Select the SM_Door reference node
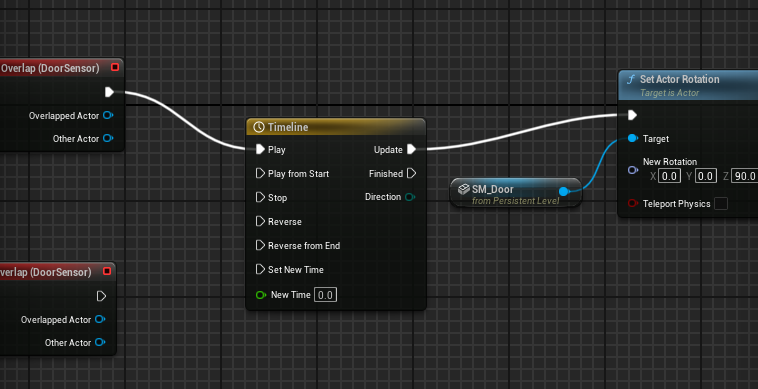The width and height of the screenshot is (758, 389). (x=516, y=192)
